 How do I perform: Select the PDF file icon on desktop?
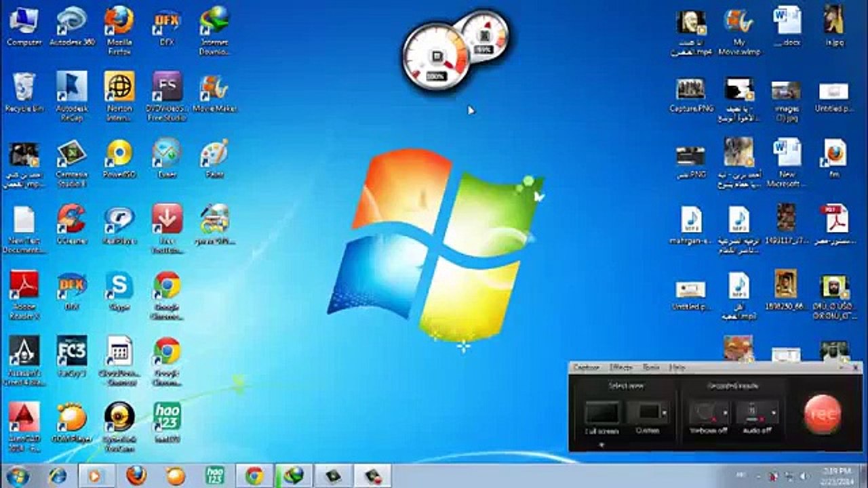835,225
